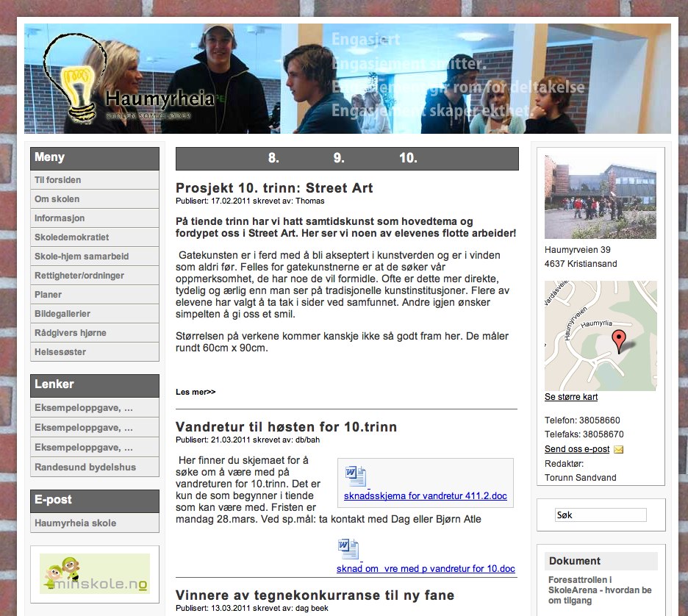Open Foresattrollen i SkoleArena document link
The width and height of the screenshot is (688, 616).
(600, 590)
